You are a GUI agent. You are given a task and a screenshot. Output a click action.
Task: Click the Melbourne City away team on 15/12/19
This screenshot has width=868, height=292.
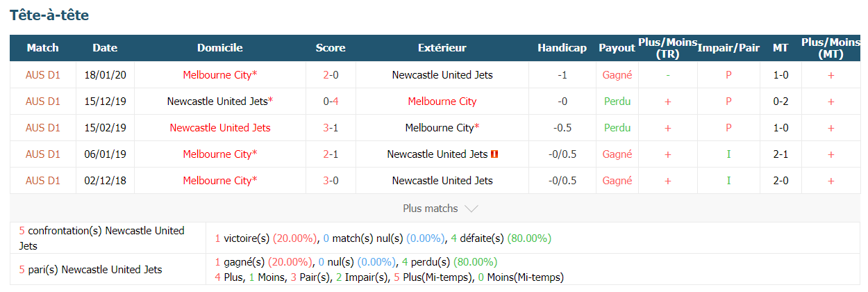(442, 102)
